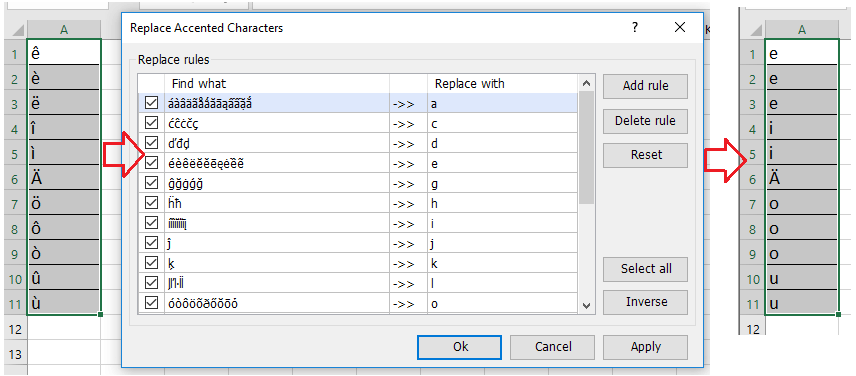Click the Delete rule button
Screen dimensions: 856x376
[x=645, y=121]
